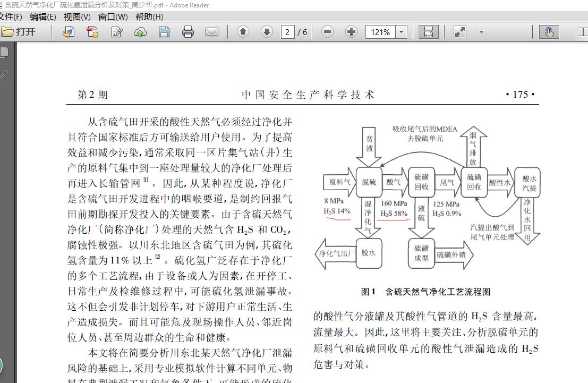Click the journal title 中国安全生产科学技术
Viewport: 588px width, 383px height.
[x=308, y=95]
